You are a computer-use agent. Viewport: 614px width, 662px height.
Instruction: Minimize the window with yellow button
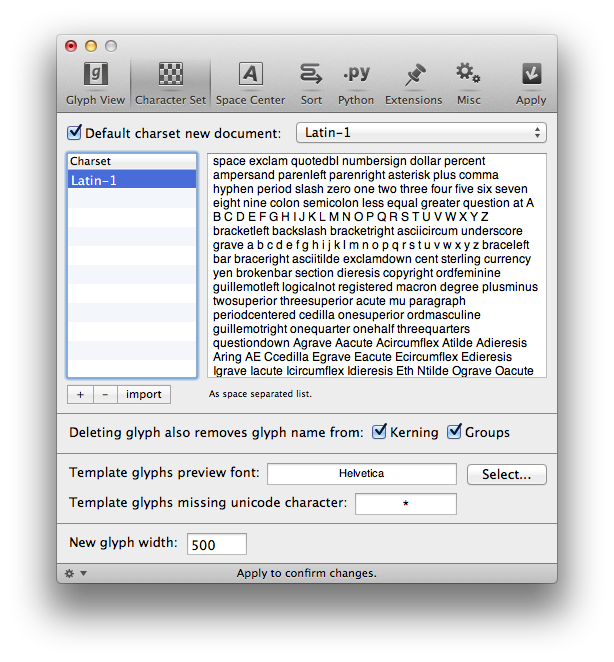point(91,46)
